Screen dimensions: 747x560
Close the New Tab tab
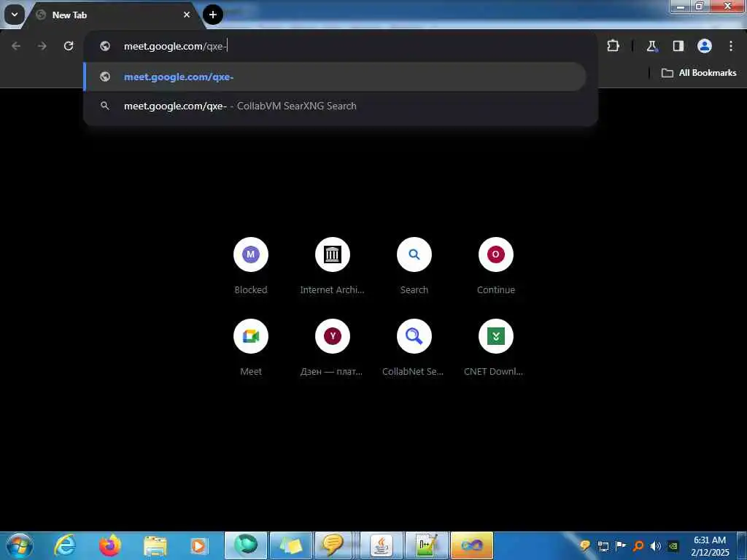[187, 15]
